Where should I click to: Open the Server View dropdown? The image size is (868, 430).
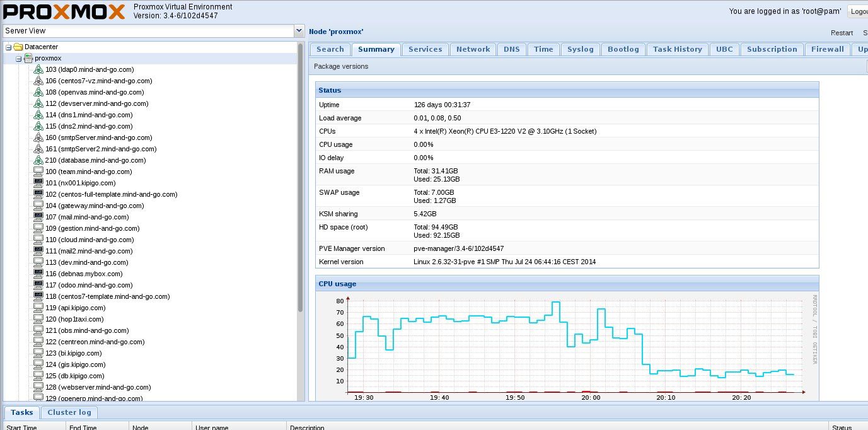299,31
